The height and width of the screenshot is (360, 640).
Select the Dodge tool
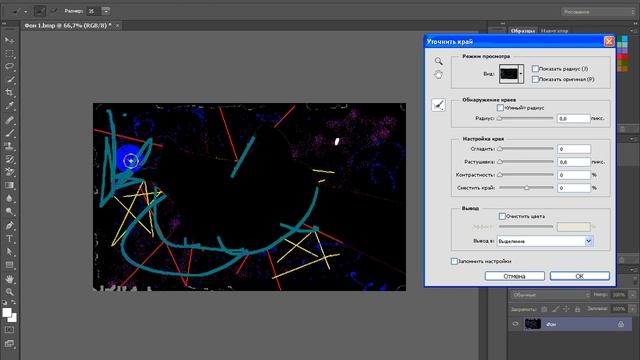click(9, 211)
